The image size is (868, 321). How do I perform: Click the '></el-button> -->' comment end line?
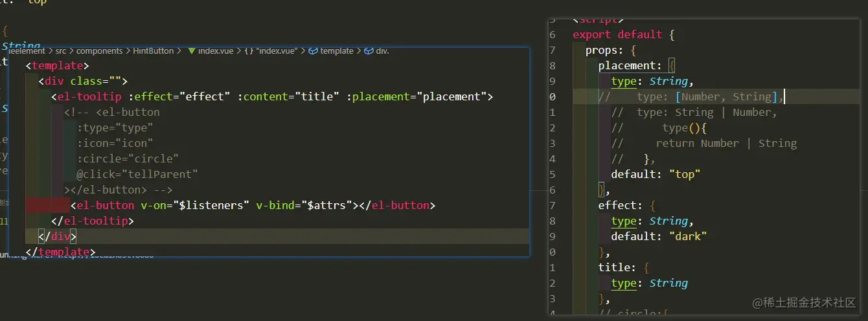[x=118, y=190]
